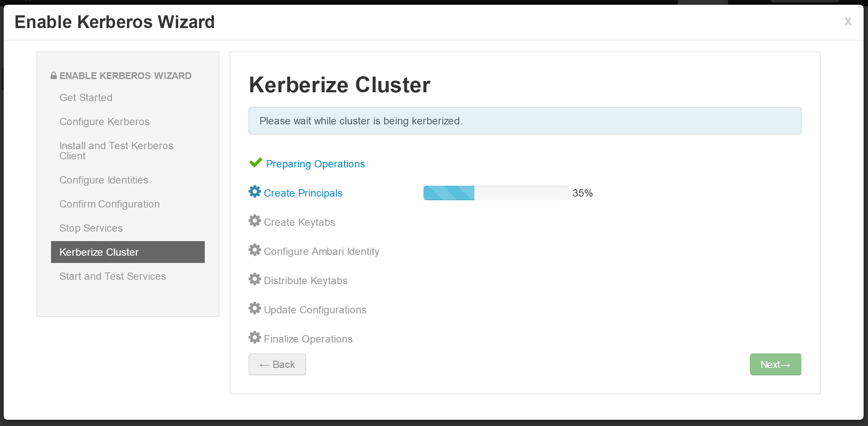The height and width of the screenshot is (426, 868).
Task: Click the gear icon for Update Configurations
Action: point(255,308)
